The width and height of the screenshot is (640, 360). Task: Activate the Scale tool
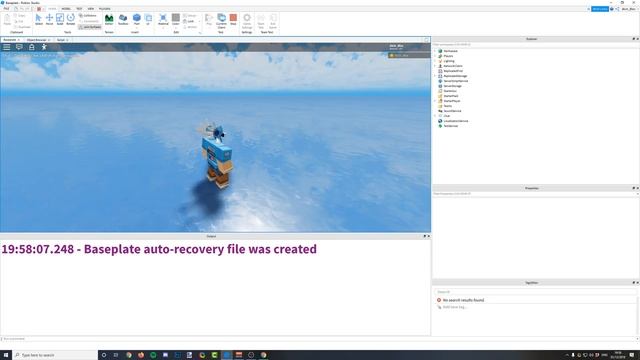60,20
